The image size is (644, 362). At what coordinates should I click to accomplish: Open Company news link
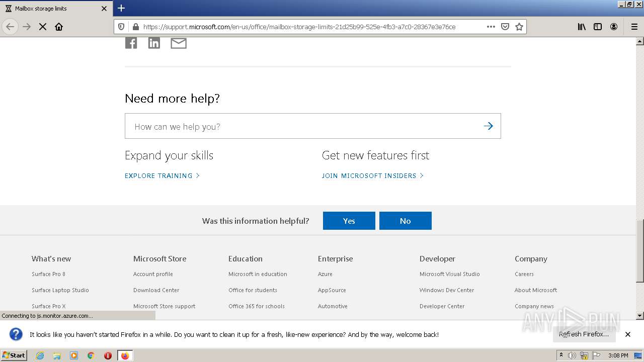(x=534, y=306)
